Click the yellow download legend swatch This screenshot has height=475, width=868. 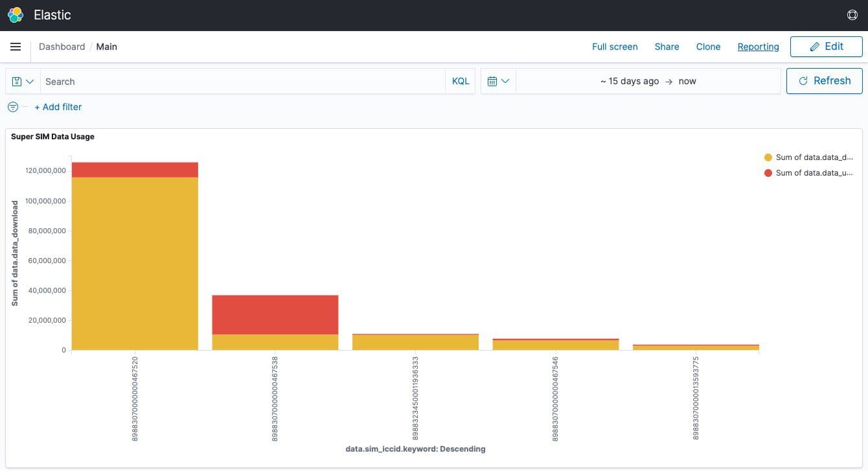coord(768,157)
